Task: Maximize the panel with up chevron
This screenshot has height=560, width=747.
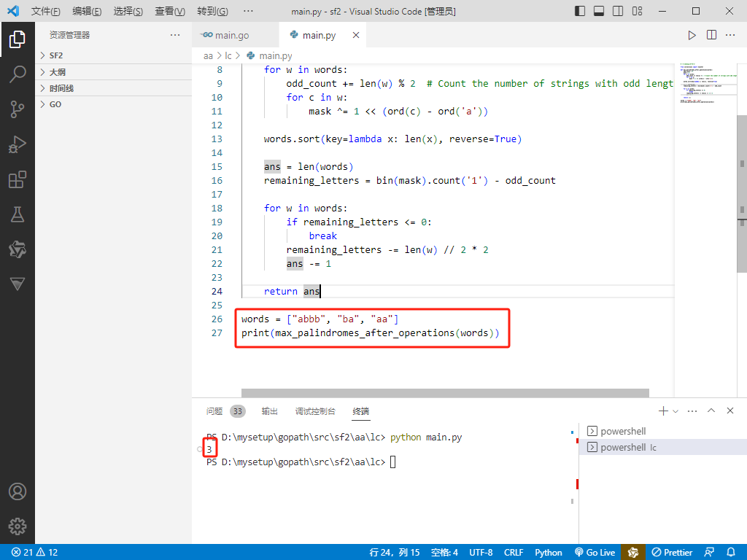Action: (711, 411)
